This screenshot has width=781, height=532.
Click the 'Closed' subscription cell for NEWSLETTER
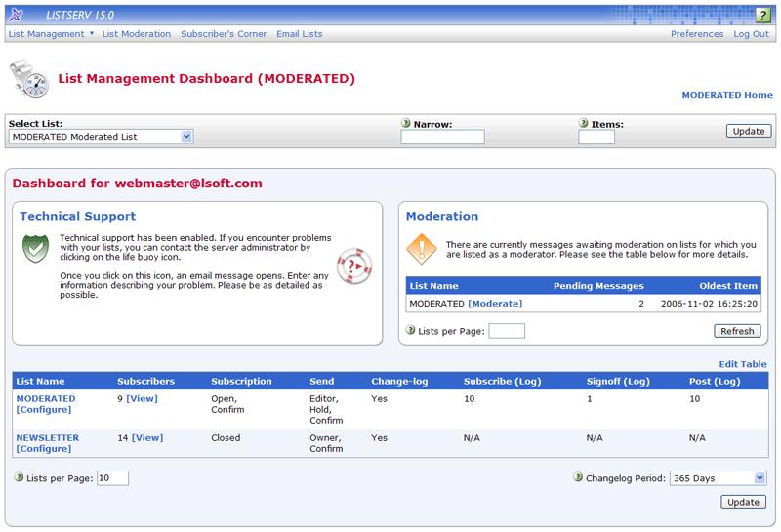pyautogui.click(x=226, y=438)
